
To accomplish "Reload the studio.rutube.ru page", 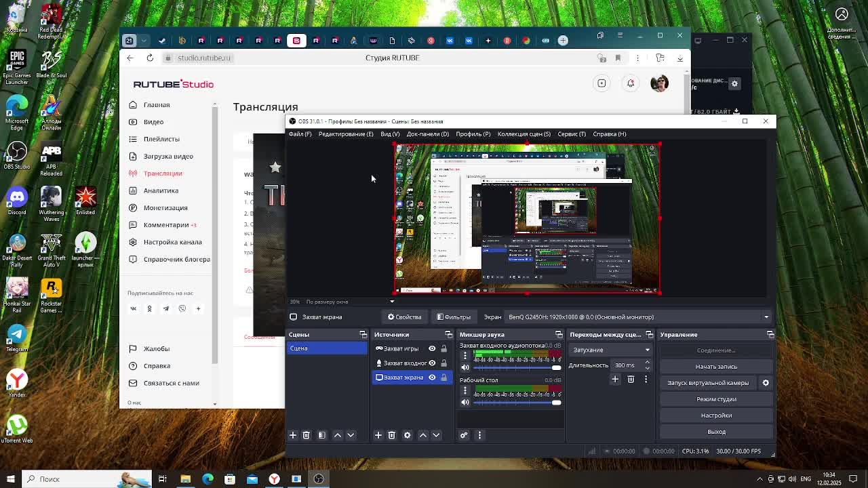I will click(x=150, y=58).
